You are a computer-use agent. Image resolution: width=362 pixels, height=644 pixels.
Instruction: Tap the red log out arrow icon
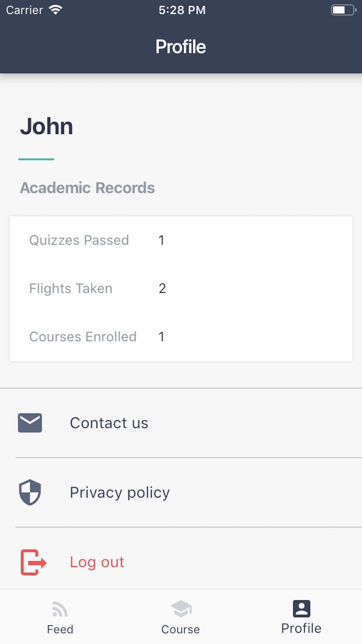33,562
